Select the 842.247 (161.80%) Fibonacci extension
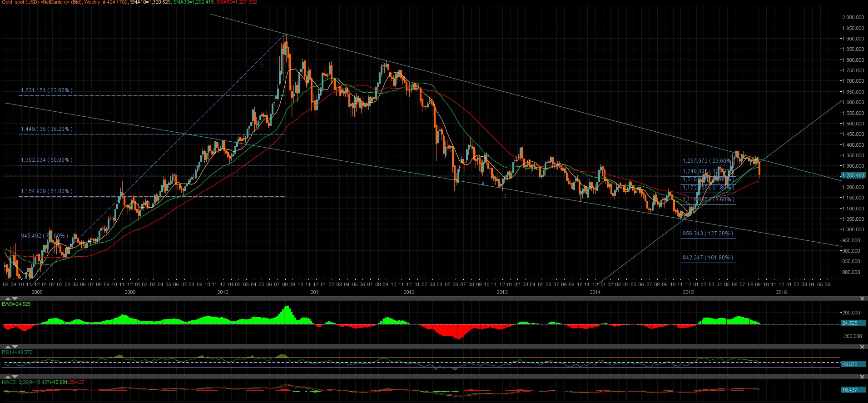This screenshot has height=403, width=868. (707, 258)
